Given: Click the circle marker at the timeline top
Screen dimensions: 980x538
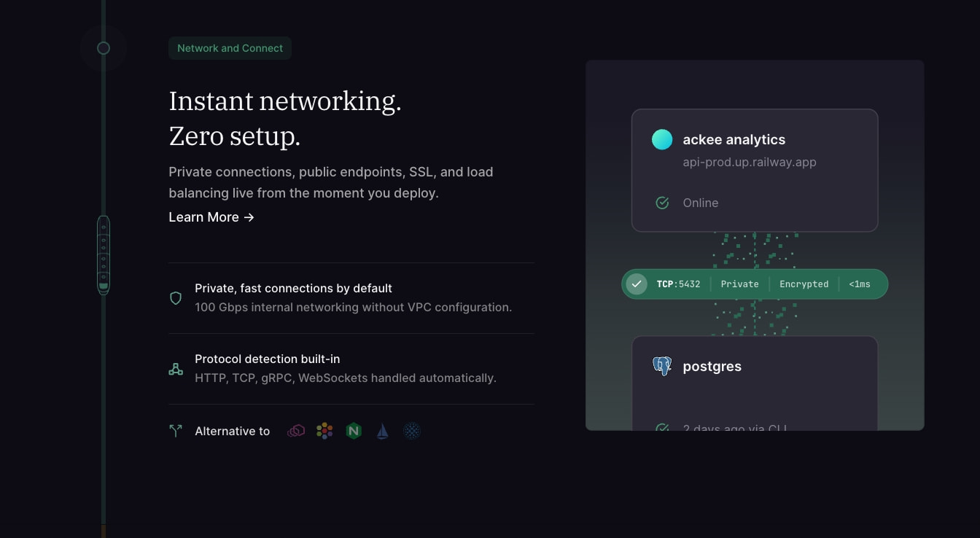Looking at the screenshot, I should pyautogui.click(x=104, y=48).
